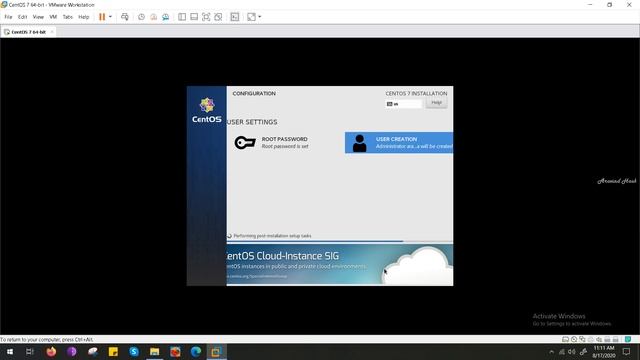Open Skype from the taskbar
The width and height of the screenshot is (640, 360).
click(x=134, y=351)
